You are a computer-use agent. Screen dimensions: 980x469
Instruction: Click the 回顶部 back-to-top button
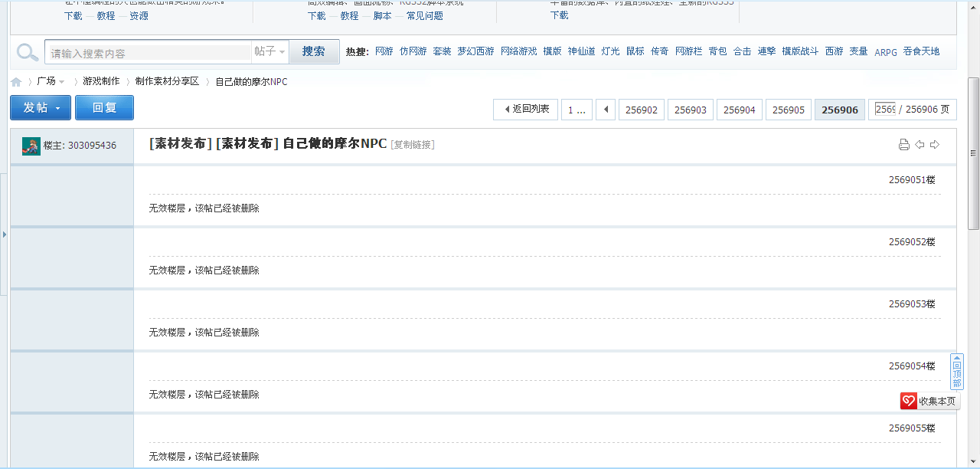956,372
